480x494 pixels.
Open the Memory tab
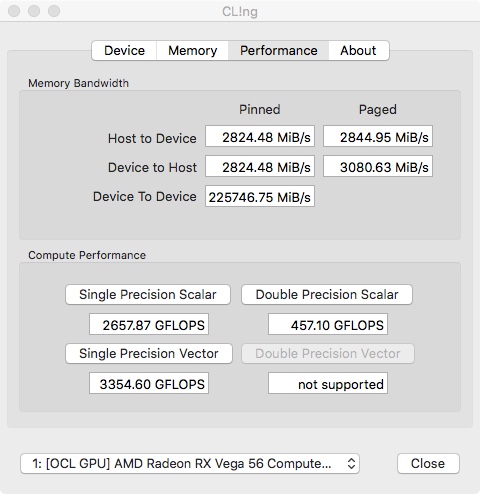(x=192, y=51)
